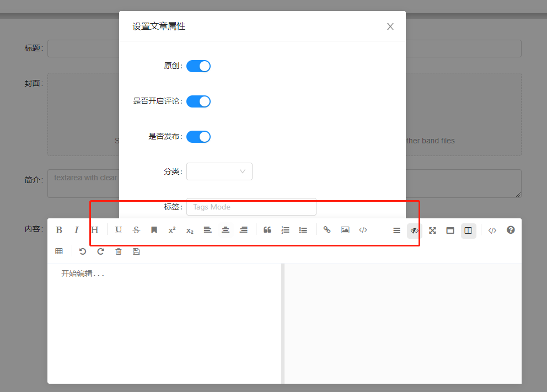Center-align the text
The height and width of the screenshot is (392, 547).
click(226, 230)
